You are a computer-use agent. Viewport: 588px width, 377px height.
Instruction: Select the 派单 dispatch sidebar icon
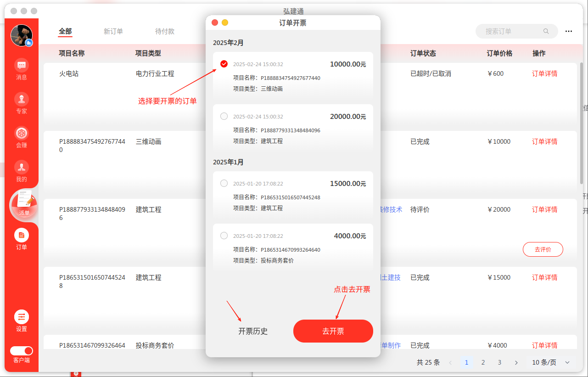click(x=24, y=203)
